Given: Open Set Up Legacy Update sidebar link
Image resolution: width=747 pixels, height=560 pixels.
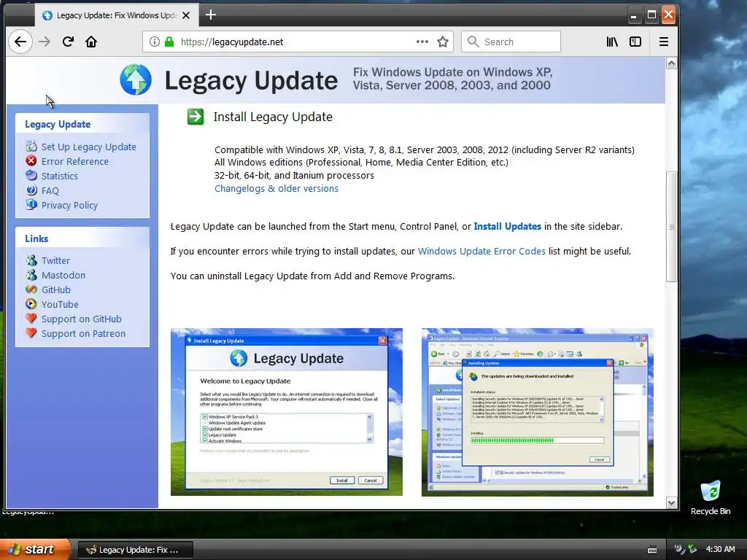Looking at the screenshot, I should coord(88,147).
